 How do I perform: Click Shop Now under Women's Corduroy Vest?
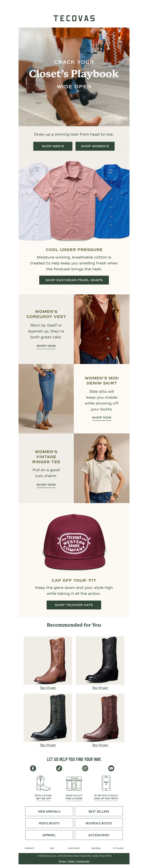(x=46, y=346)
